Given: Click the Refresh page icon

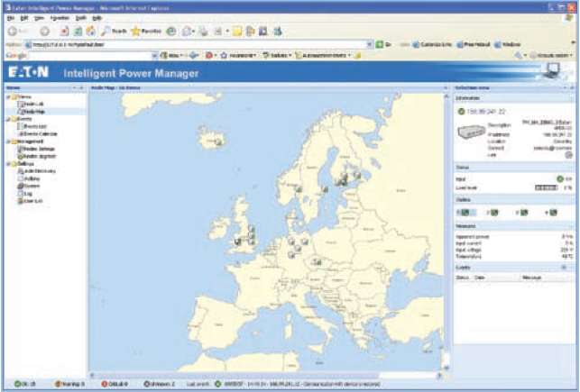Looking at the screenshot, I should pos(78,32).
